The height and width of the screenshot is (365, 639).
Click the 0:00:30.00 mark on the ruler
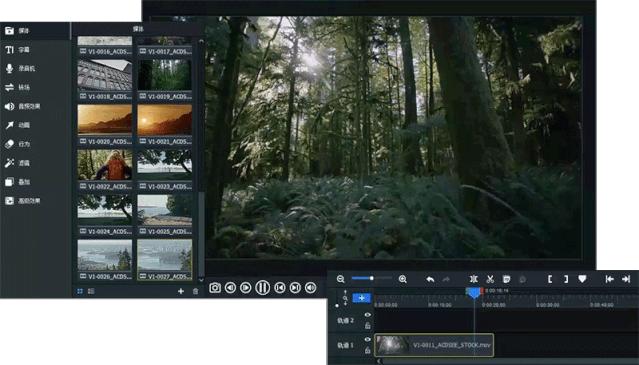[547, 305]
